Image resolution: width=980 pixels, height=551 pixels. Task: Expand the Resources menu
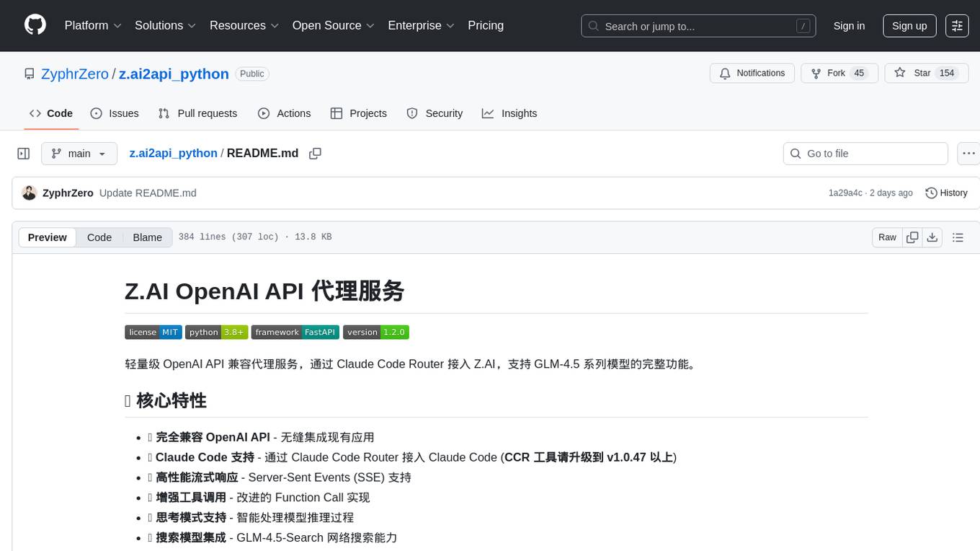[x=244, y=25]
